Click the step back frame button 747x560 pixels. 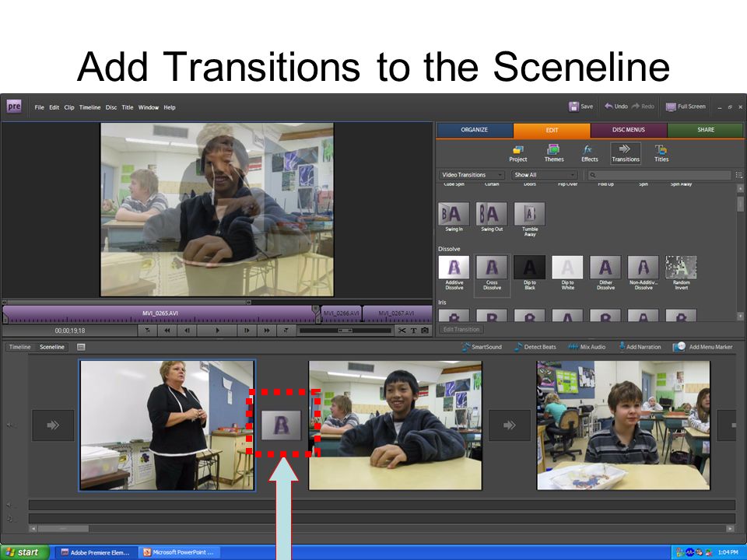click(x=188, y=330)
